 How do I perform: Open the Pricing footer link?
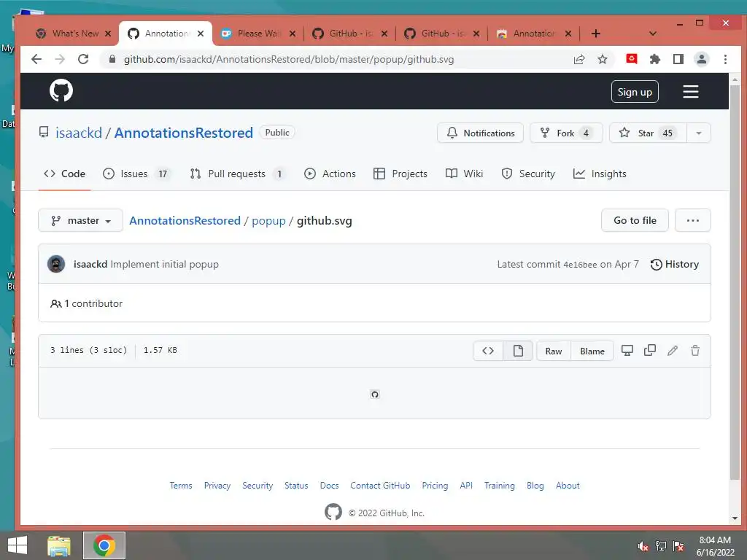tap(435, 485)
